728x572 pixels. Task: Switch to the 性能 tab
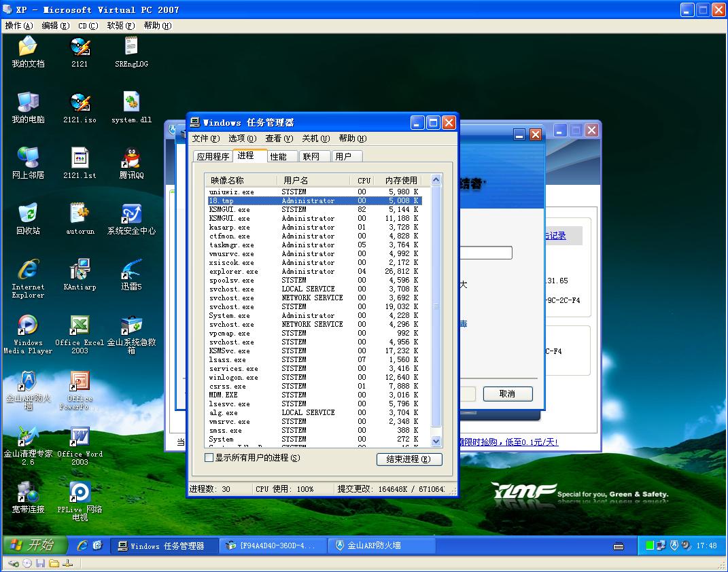tap(279, 156)
